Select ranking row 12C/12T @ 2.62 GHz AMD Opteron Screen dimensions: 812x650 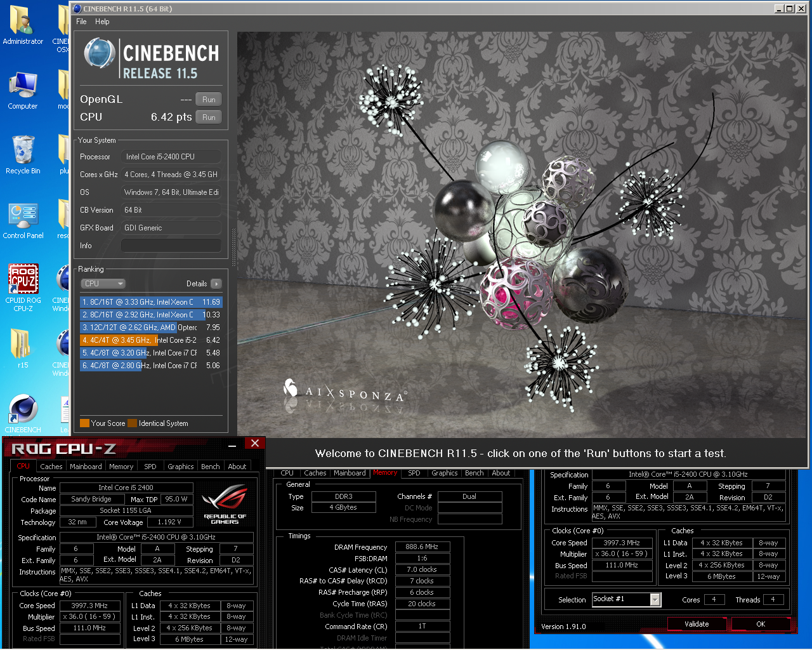(151, 328)
